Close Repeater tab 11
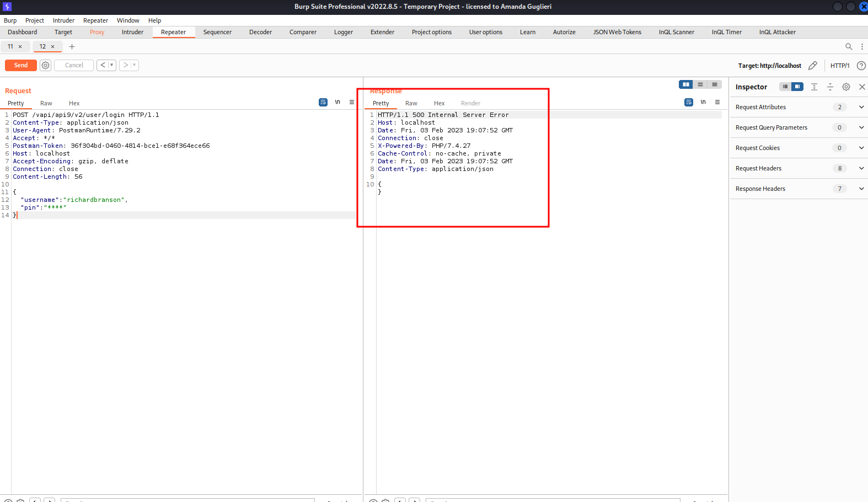 (x=20, y=46)
